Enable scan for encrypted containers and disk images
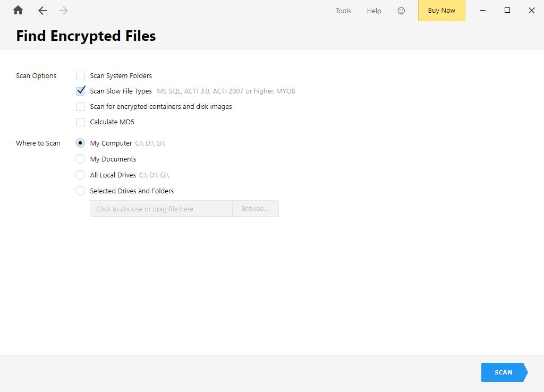544x392 pixels. pyautogui.click(x=80, y=107)
